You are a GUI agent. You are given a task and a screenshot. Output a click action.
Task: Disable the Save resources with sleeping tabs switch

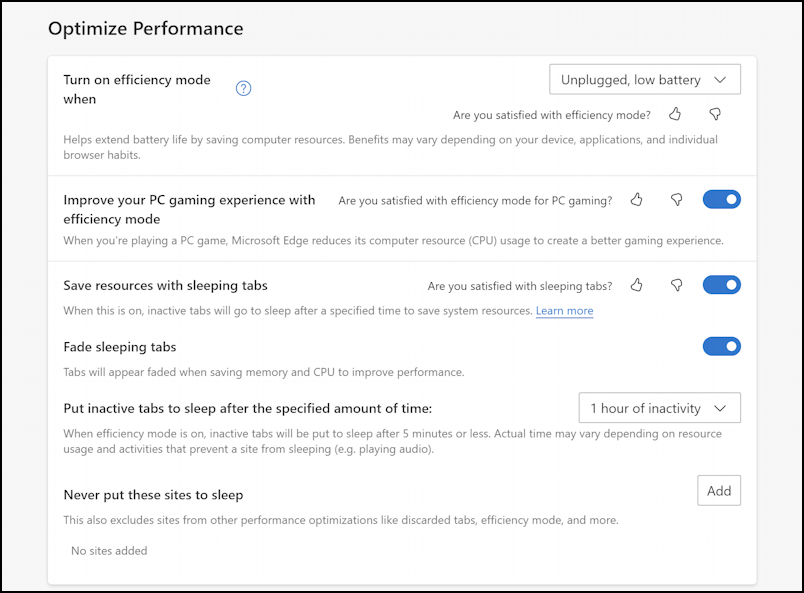(x=721, y=285)
